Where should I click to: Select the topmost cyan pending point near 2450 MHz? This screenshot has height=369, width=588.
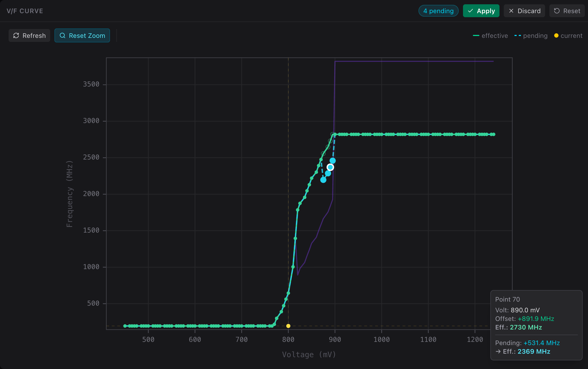point(333,161)
